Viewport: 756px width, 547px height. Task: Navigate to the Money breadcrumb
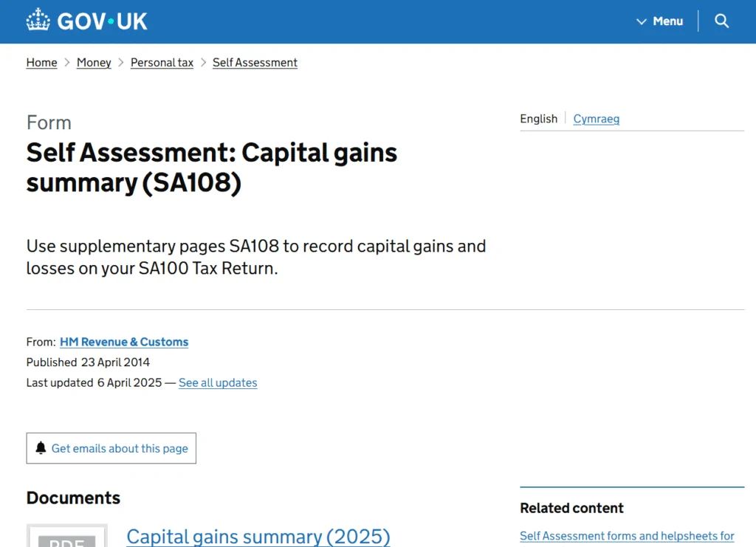tap(94, 63)
